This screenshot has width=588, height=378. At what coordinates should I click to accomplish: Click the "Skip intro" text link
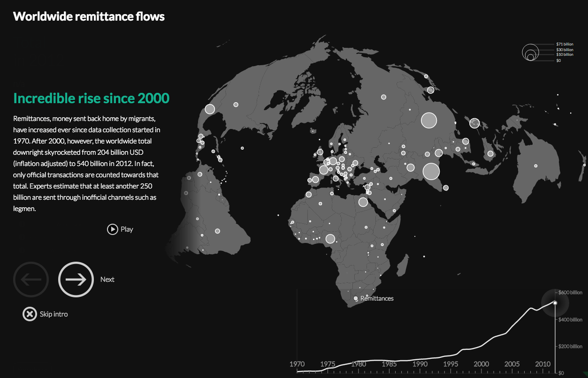click(54, 314)
